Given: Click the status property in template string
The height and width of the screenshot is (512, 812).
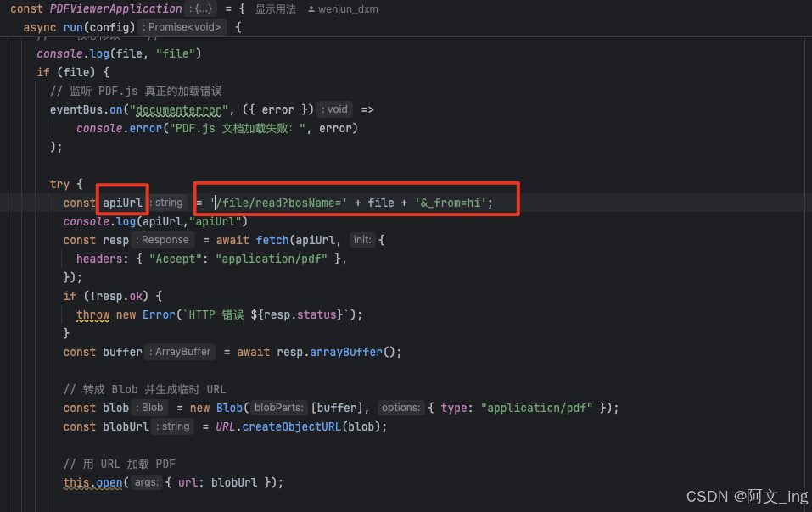Looking at the screenshot, I should tap(316, 314).
